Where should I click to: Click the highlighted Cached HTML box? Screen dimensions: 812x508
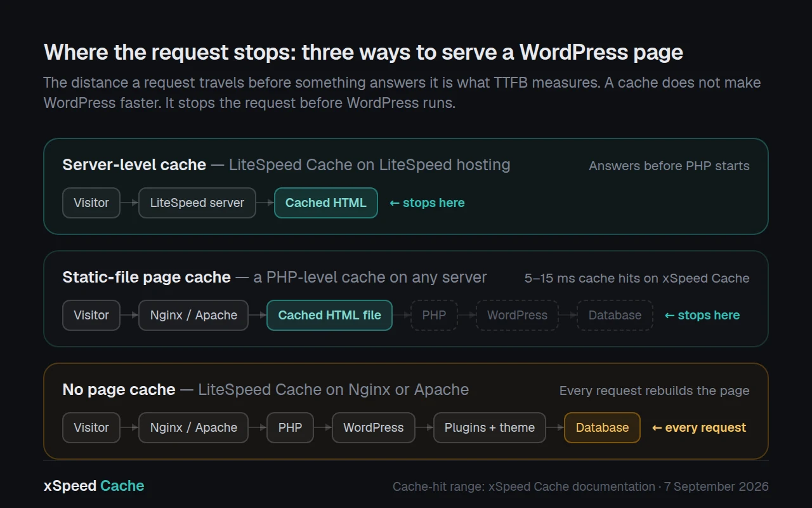pos(326,203)
